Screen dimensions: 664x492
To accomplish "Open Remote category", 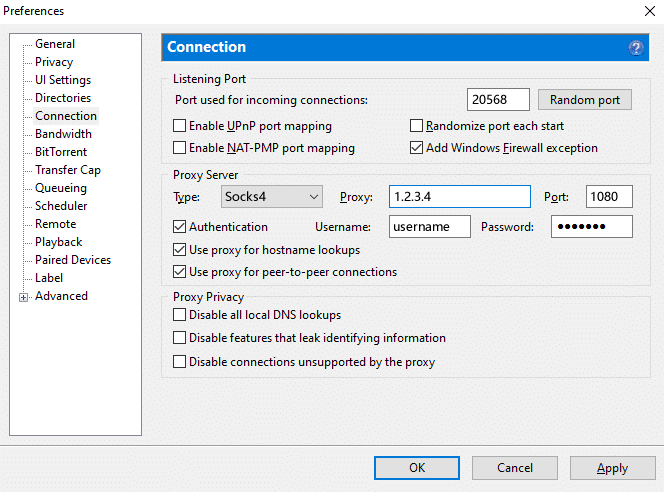I will click(56, 224).
